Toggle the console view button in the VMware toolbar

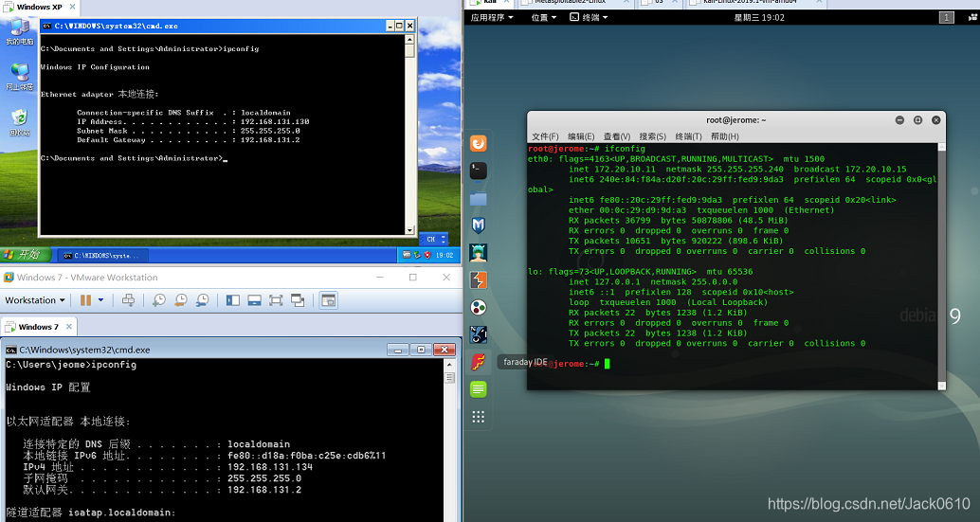coord(328,300)
